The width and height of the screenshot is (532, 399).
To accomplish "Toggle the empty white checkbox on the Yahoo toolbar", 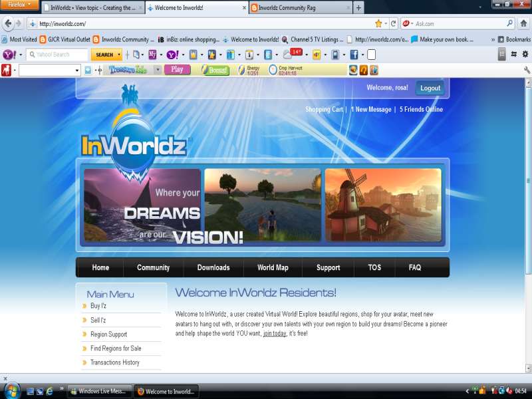I will tap(372, 55).
